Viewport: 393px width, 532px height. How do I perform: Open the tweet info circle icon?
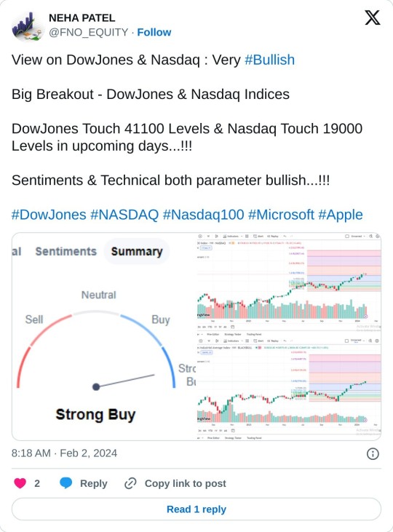point(373,453)
